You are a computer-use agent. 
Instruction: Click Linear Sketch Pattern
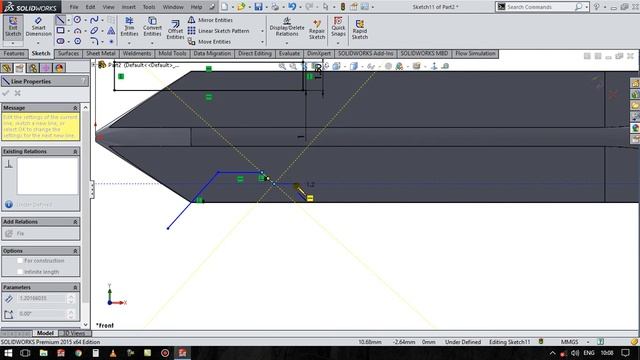219,31
